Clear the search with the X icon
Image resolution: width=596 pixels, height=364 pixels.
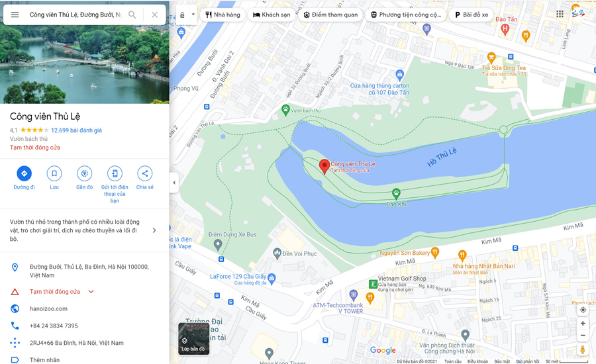point(154,15)
